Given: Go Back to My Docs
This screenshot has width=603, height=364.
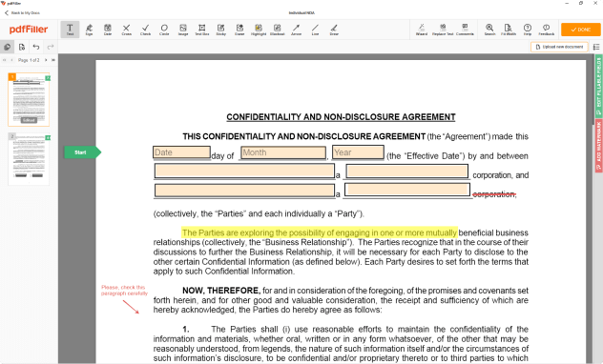Looking at the screenshot, I should click(22, 12).
